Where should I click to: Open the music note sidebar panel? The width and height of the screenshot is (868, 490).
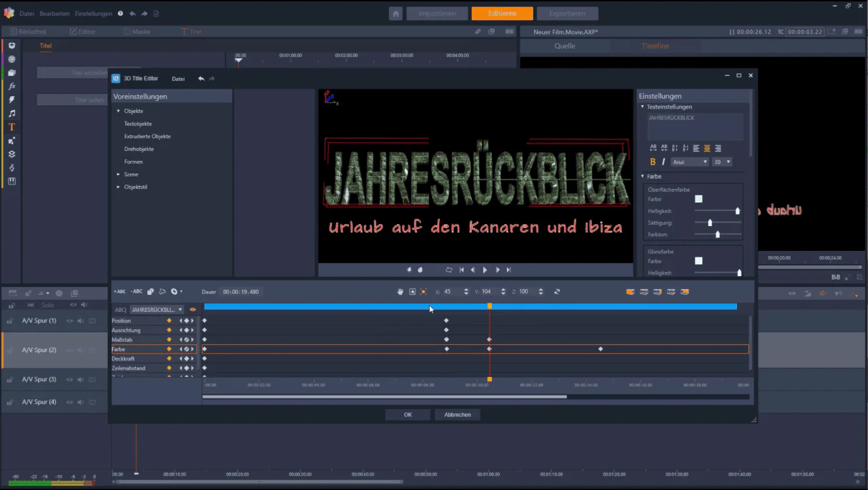(x=11, y=113)
